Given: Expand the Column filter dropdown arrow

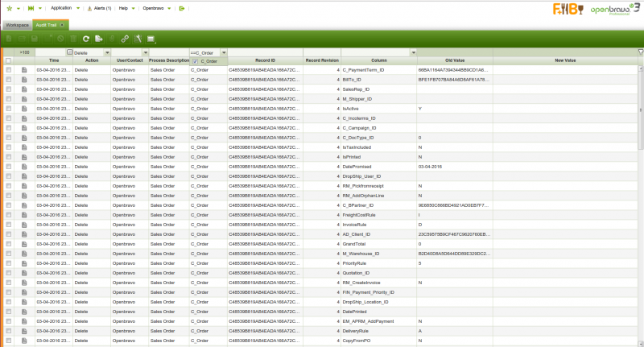Looking at the screenshot, I should 414,52.
